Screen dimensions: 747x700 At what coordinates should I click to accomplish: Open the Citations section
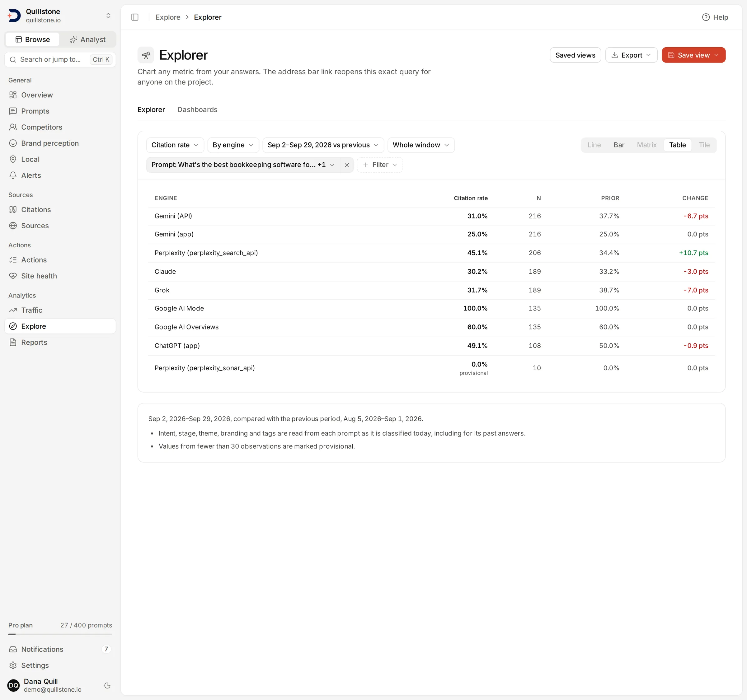point(60,210)
